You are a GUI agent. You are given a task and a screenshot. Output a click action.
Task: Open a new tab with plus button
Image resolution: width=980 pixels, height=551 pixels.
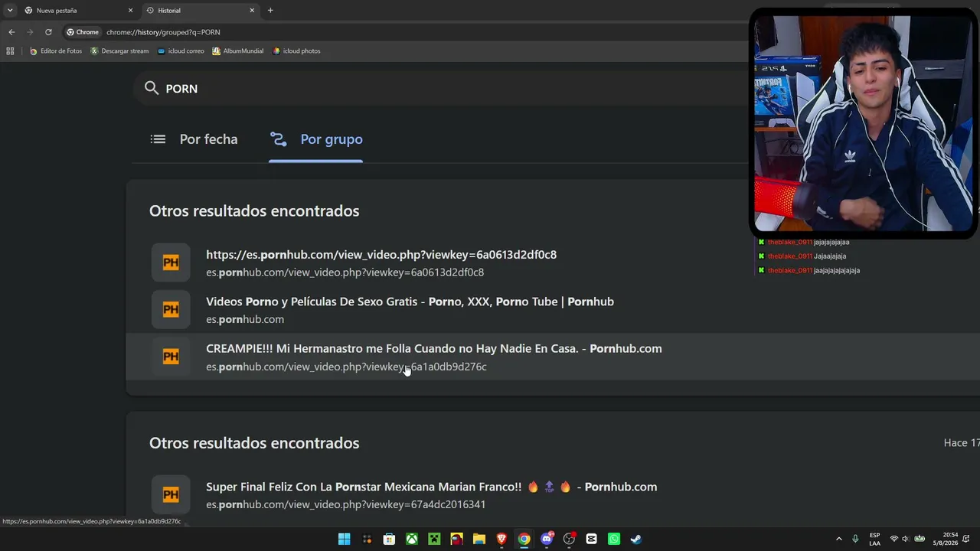coord(270,11)
